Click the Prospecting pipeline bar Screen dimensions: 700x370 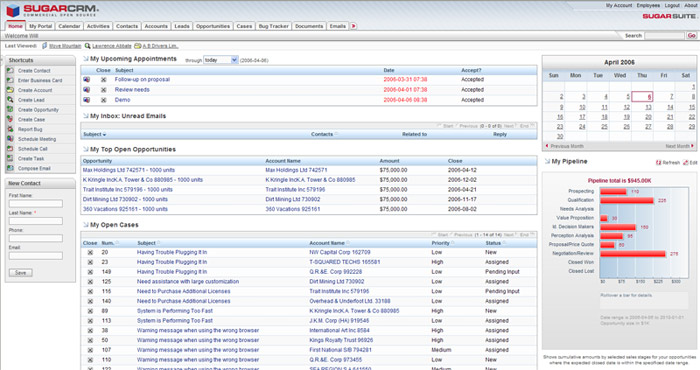613,191
